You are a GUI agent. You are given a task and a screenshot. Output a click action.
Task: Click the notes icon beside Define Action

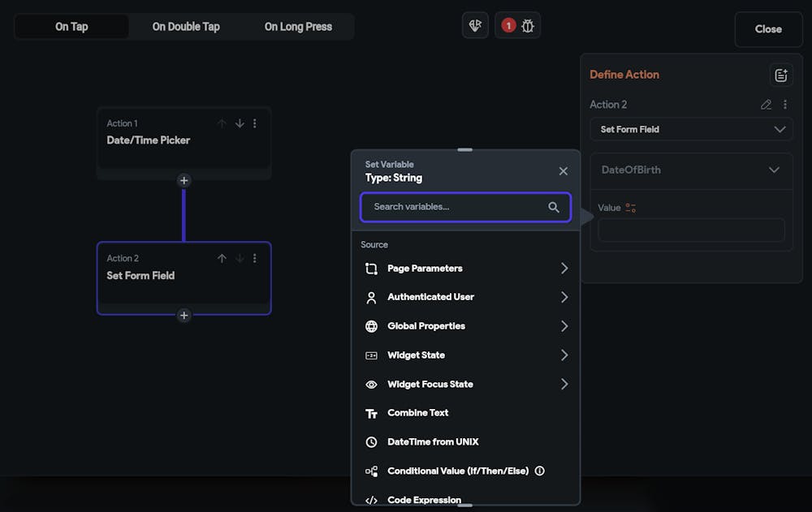[x=781, y=75]
